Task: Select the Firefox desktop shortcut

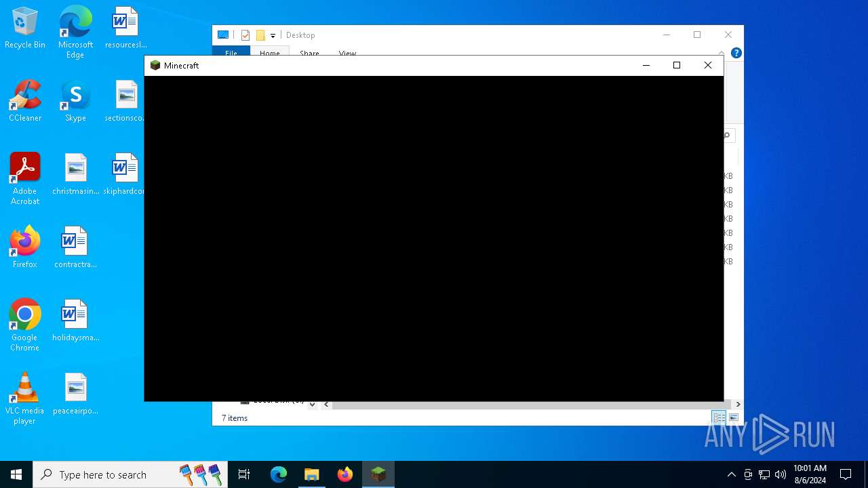Action: [25, 247]
